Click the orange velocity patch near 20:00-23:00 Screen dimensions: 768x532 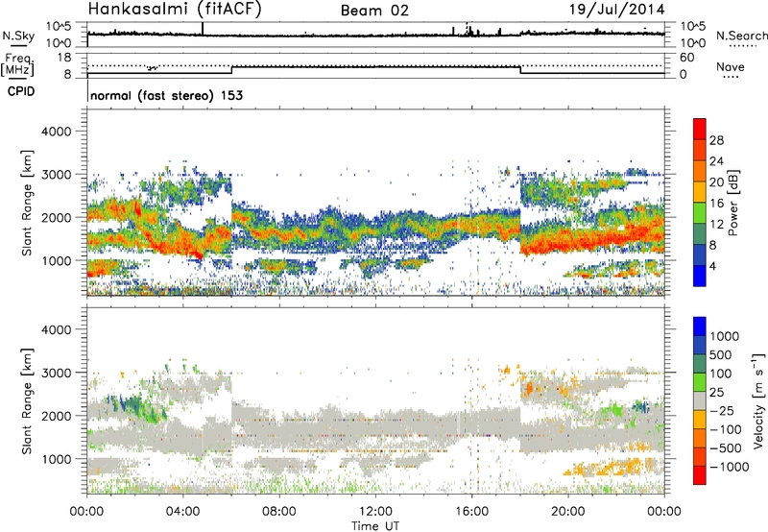tap(608, 467)
